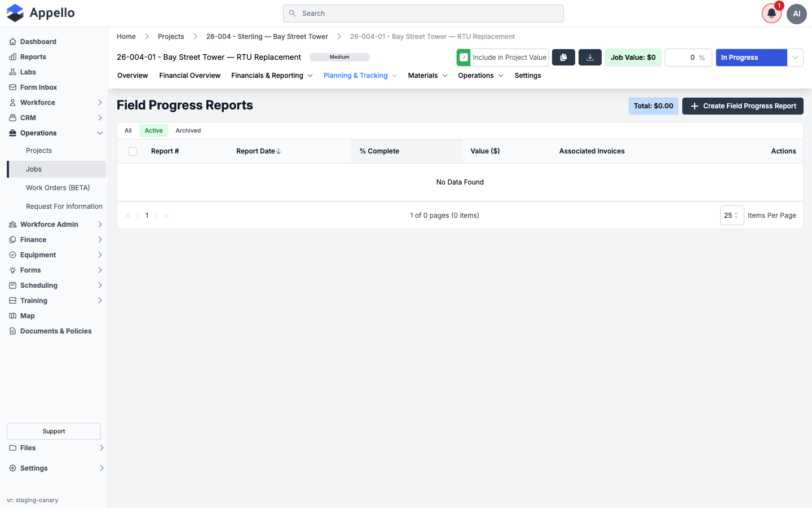
Task: Open the job Settings tab
Action: (528, 76)
